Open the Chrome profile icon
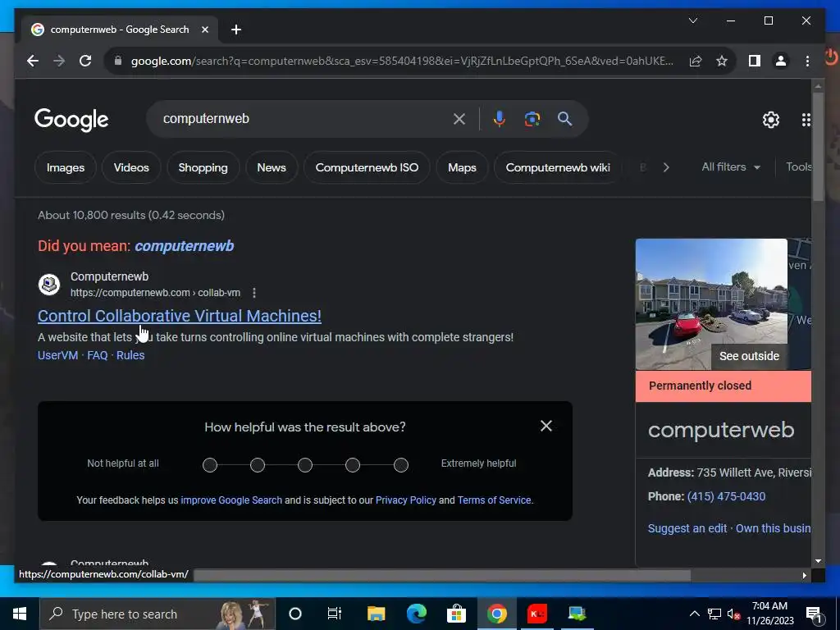The height and width of the screenshot is (630, 840). pos(781,61)
